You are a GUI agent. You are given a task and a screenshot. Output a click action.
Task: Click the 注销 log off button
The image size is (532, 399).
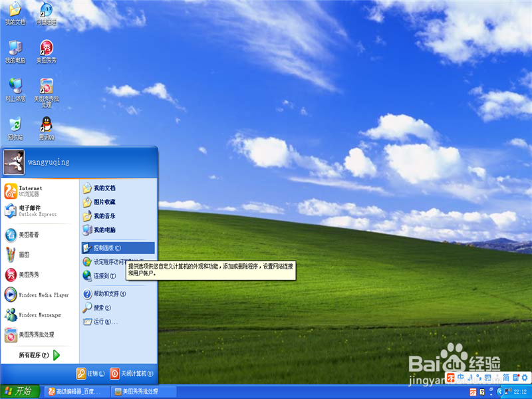[90, 374]
